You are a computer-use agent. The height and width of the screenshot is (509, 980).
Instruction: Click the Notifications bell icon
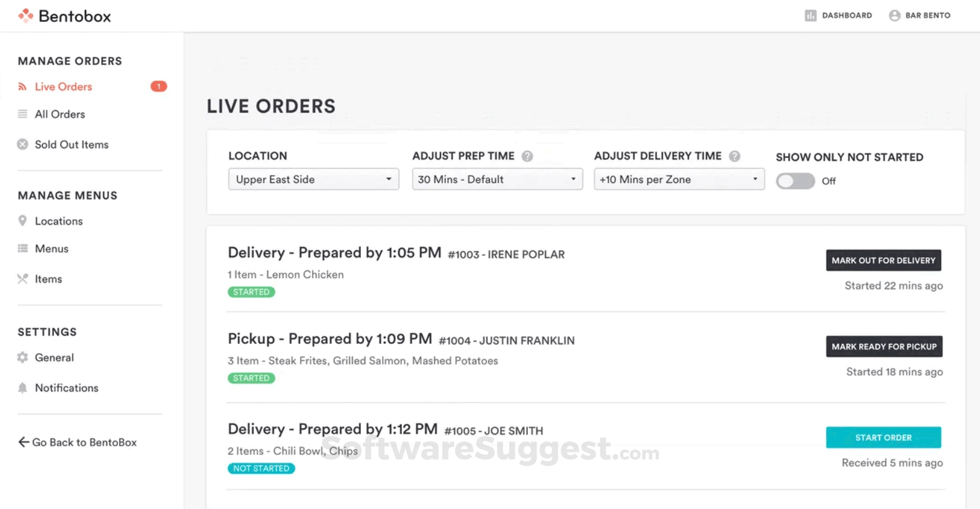click(22, 388)
